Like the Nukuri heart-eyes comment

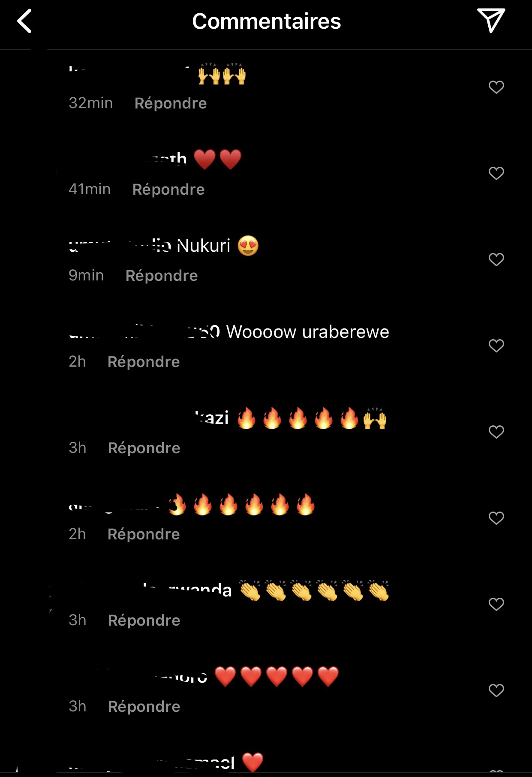pyautogui.click(x=496, y=259)
